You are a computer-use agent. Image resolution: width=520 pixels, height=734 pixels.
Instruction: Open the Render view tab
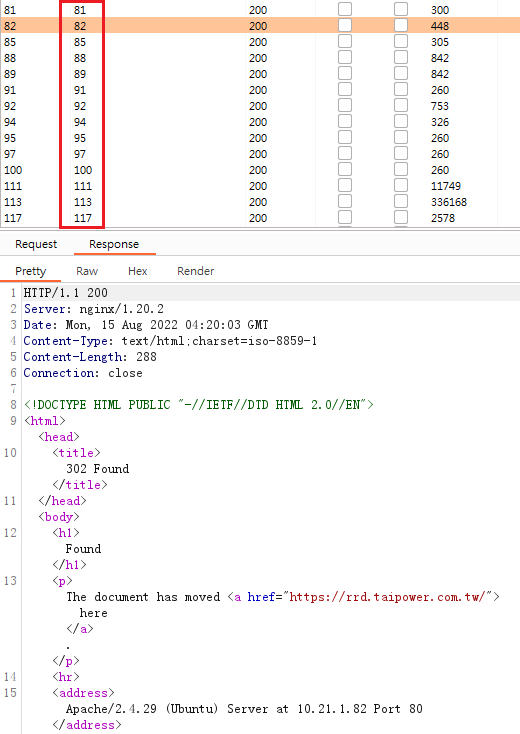(196, 271)
